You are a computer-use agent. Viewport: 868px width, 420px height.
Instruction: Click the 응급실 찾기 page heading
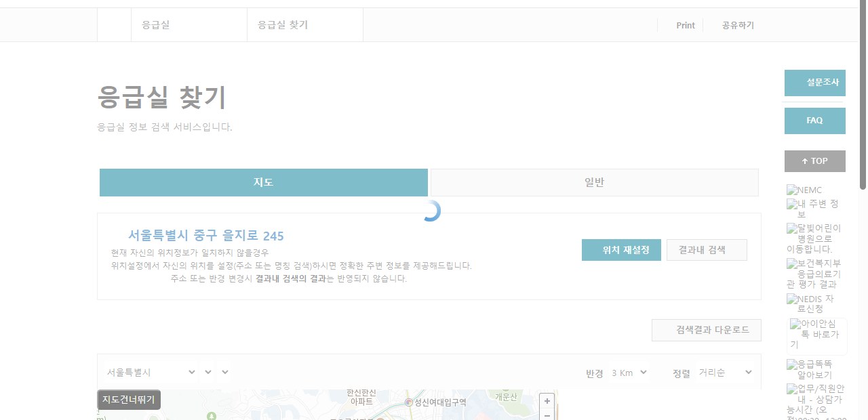pos(162,98)
